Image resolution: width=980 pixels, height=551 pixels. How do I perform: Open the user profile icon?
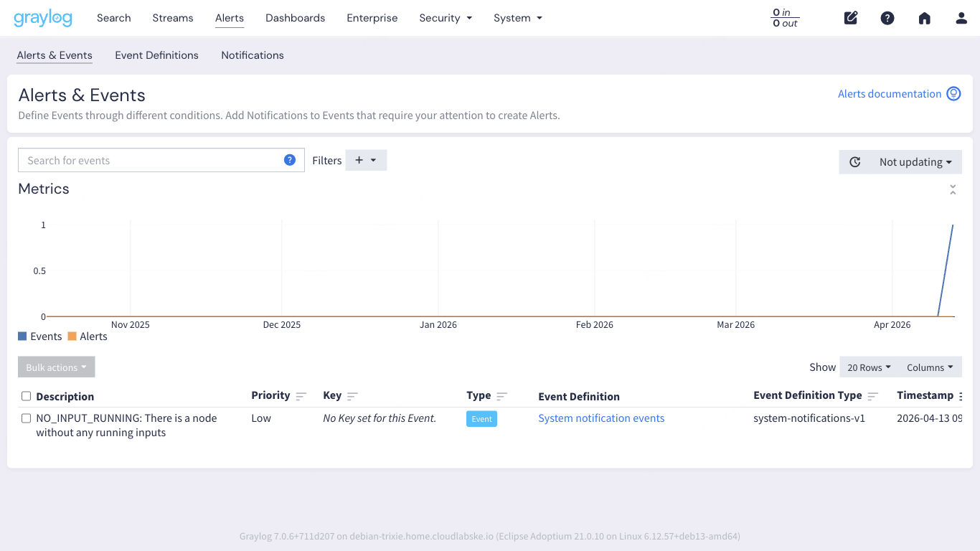click(x=961, y=18)
